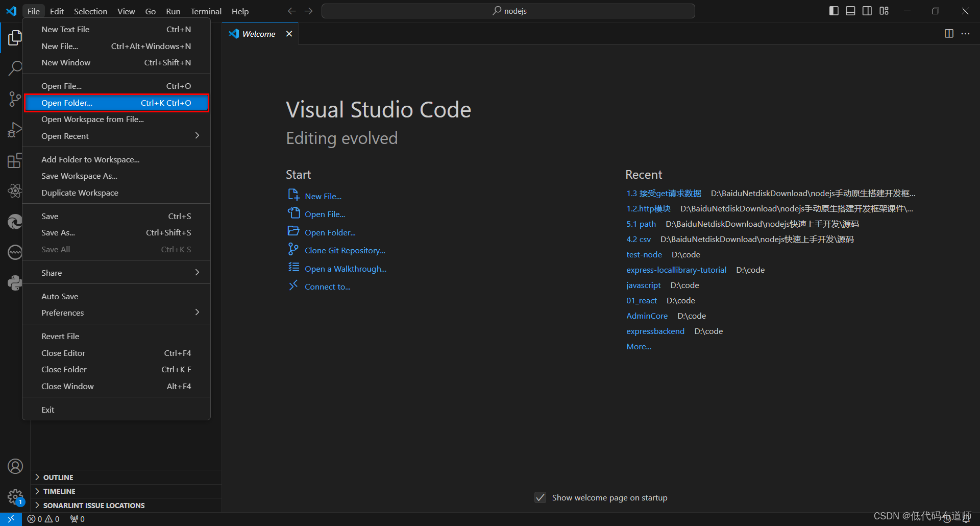
Task: Go forward with the right arrow
Action: 309,11
